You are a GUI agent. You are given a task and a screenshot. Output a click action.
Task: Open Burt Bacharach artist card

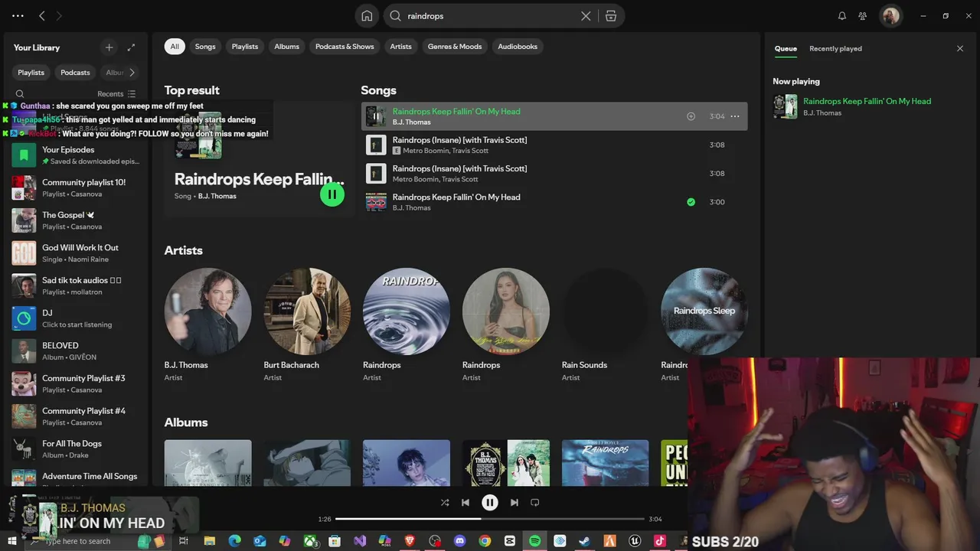307,324
